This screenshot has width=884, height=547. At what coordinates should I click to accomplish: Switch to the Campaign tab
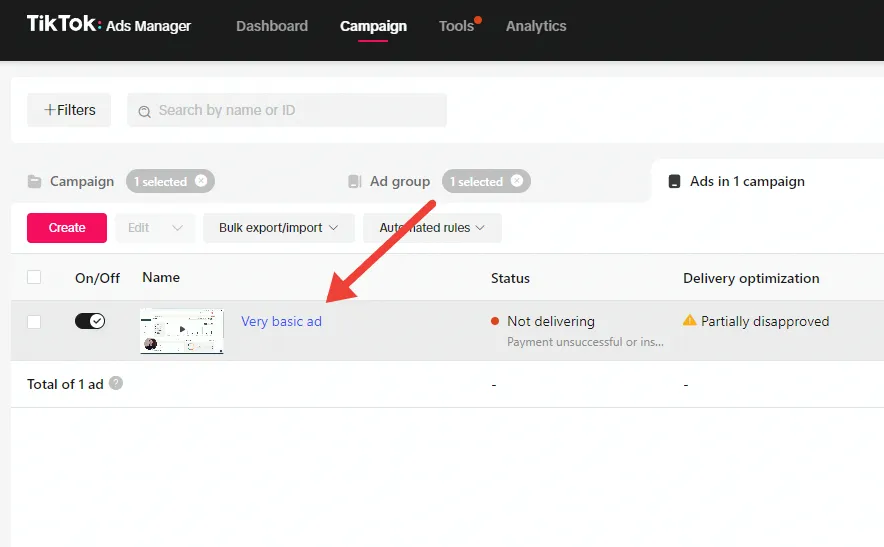coord(373,26)
